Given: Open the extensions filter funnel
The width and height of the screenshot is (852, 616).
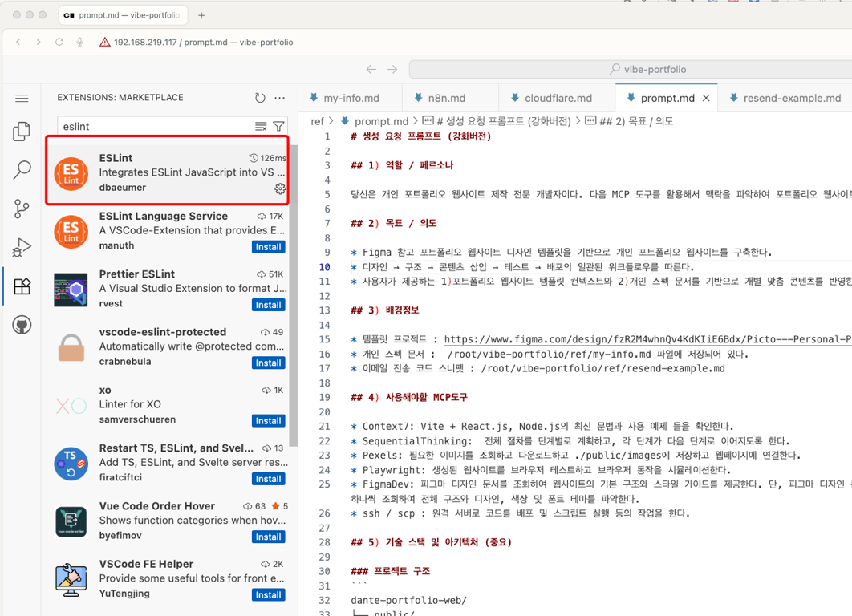Looking at the screenshot, I should point(278,127).
